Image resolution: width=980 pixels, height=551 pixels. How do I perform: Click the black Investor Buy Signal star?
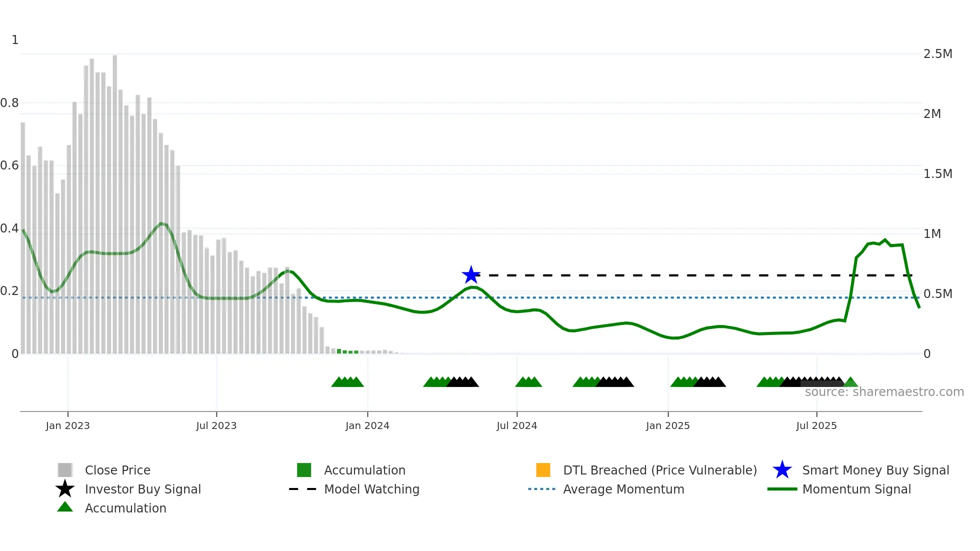click(x=65, y=489)
